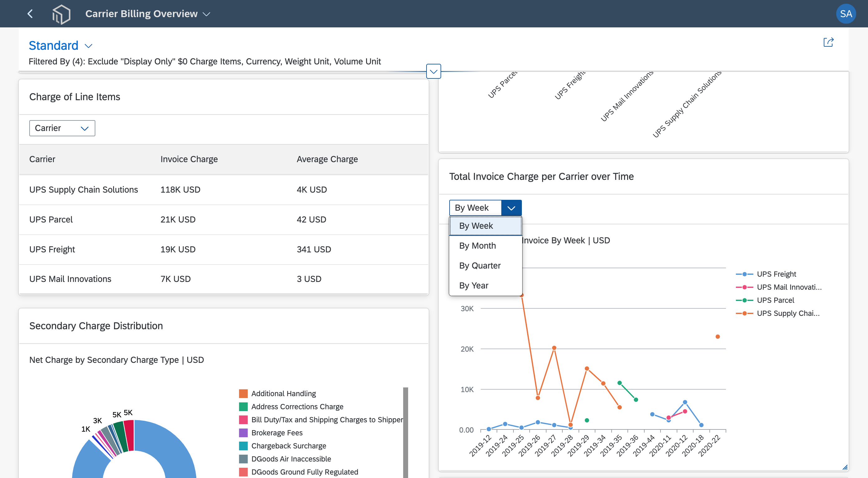
Task: Open the Carrier dimension dropdown
Action: point(62,128)
